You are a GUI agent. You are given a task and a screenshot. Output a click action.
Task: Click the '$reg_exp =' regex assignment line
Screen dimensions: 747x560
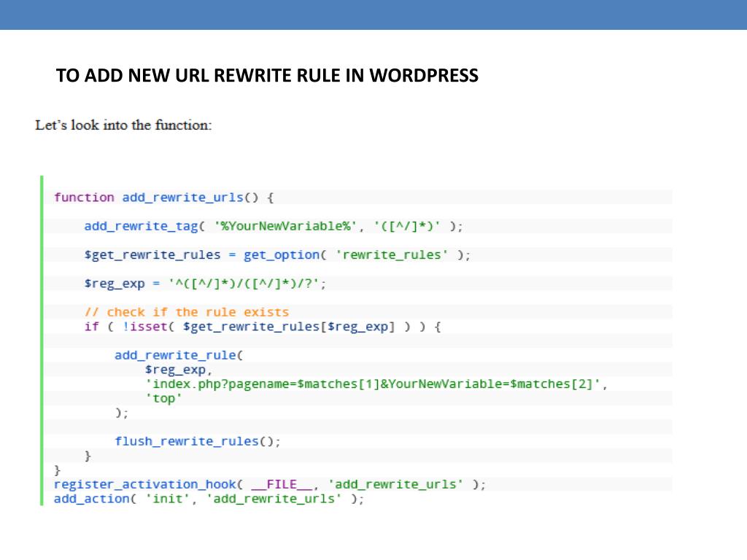click(x=205, y=284)
